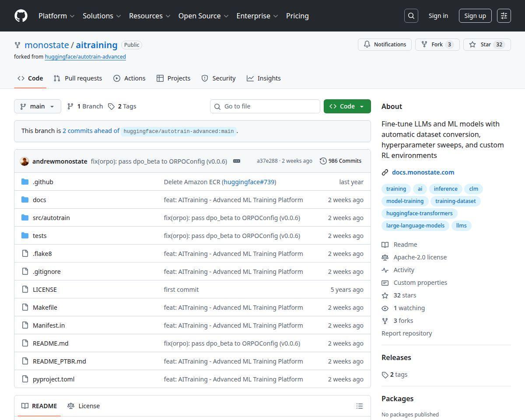Click Report repository link
The image size is (525, 420).
407,333
